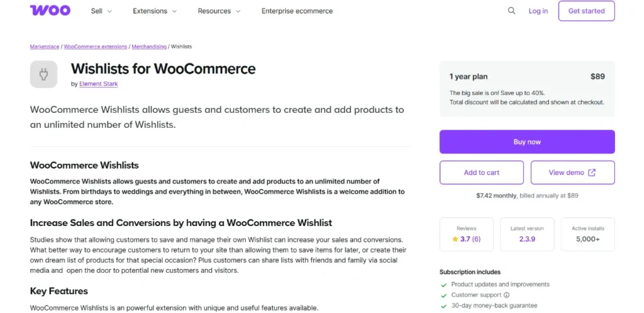The height and width of the screenshot is (313, 644).
Task: Open the Reviews 3.7 rating card
Action: click(466, 234)
